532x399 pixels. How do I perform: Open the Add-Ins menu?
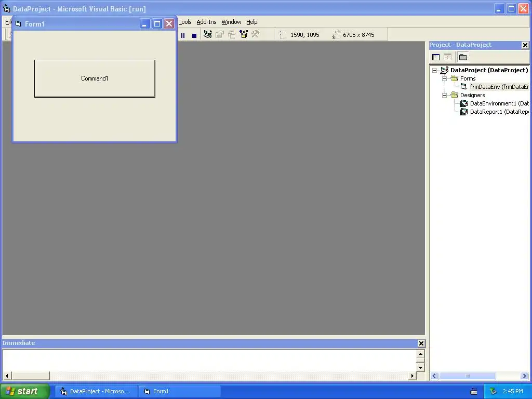(x=206, y=22)
